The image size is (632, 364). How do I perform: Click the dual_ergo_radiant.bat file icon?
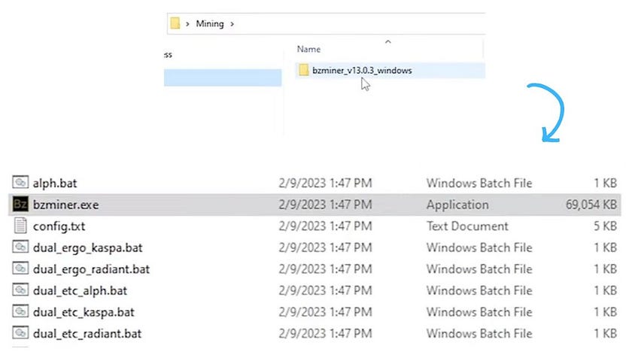pyautogui.click(x=20, y=268)
